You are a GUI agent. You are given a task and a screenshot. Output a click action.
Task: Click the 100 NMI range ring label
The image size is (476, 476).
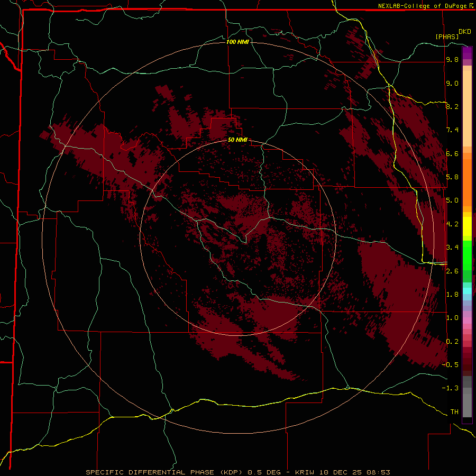237,42
